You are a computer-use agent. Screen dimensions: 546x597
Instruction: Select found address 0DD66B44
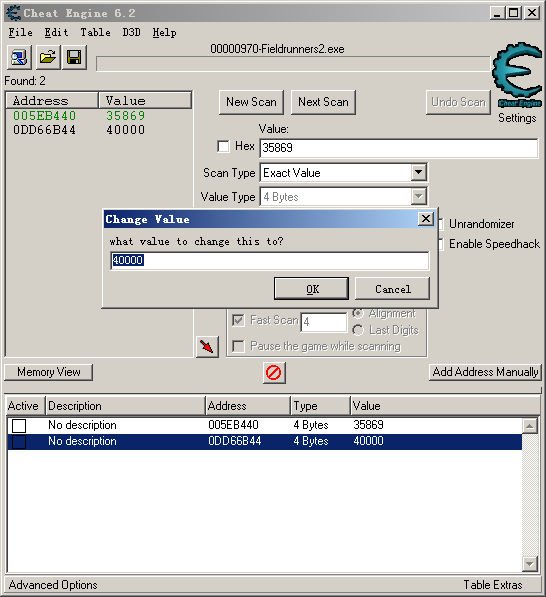point(45,130)
